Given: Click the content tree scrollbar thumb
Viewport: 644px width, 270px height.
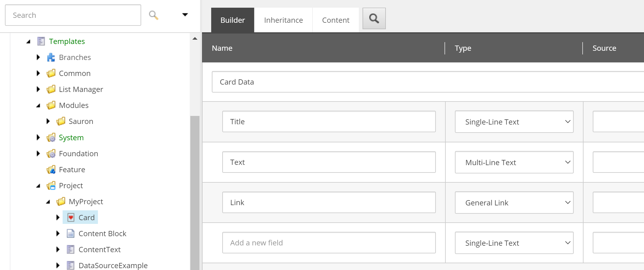Looking at the screenshot, I should click(x=195, y=193).
